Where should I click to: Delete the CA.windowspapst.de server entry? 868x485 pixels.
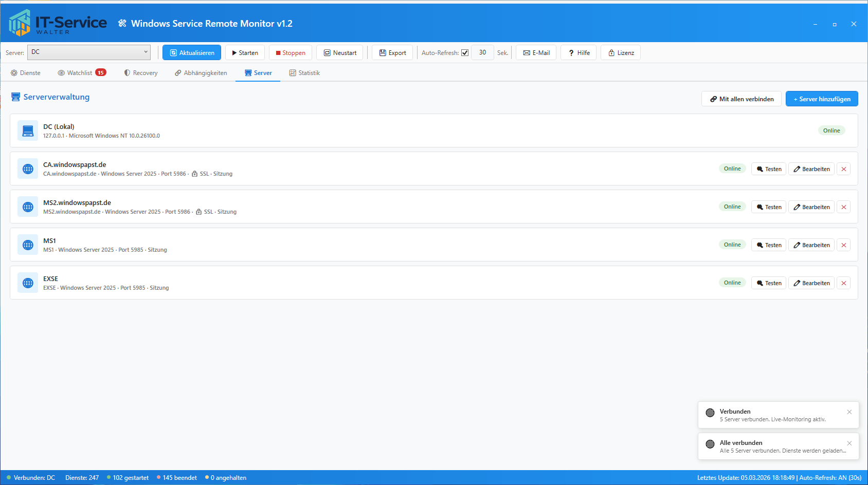coord(843,169)
